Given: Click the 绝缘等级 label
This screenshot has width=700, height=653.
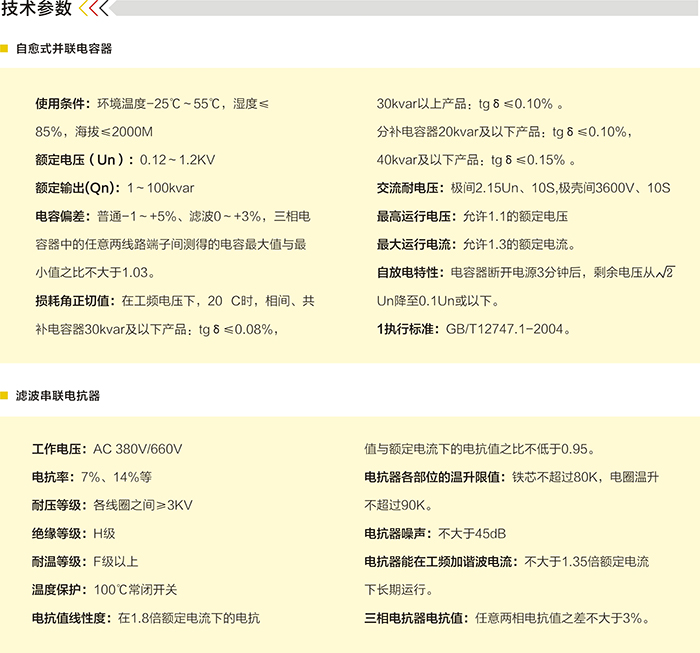Looking at the screenshot, I should (x=59, y=534).
